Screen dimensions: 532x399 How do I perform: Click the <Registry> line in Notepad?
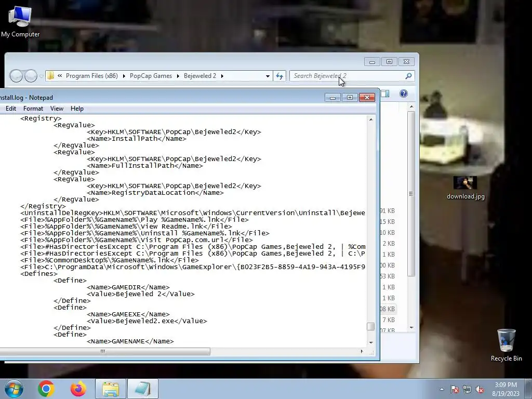(41, 118)
